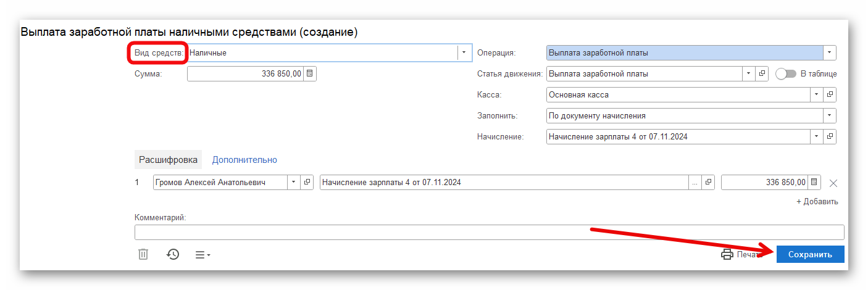Open employee Громов record icon
Screen dimensions: 868x290
[307, 183]
